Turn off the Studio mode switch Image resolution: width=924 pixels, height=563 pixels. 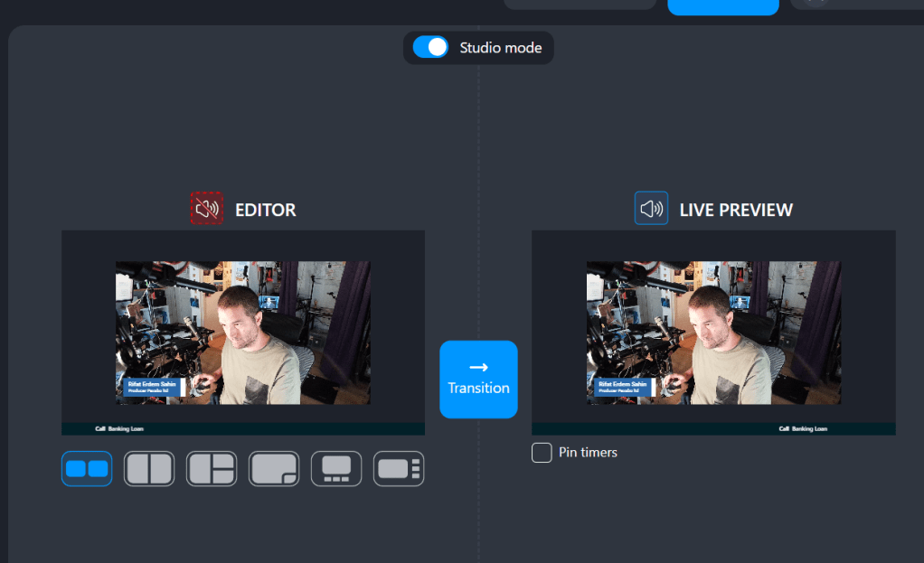pos(430,47)
